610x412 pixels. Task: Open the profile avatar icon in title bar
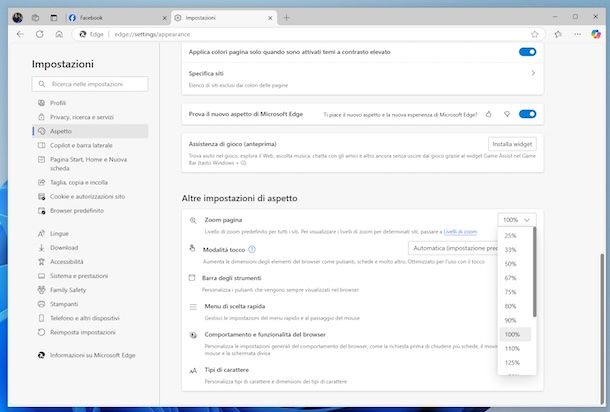18,18
